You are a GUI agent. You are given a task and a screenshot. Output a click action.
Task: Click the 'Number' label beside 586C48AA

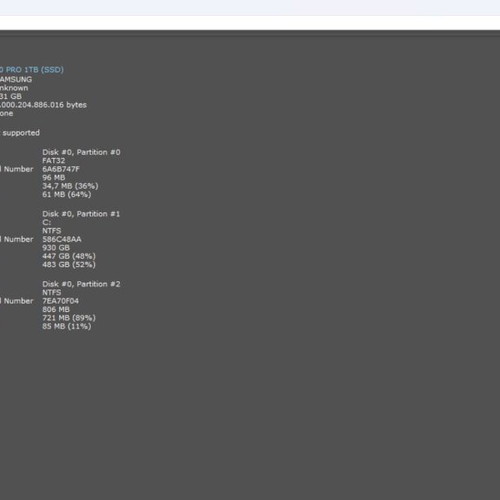(19, 239)
